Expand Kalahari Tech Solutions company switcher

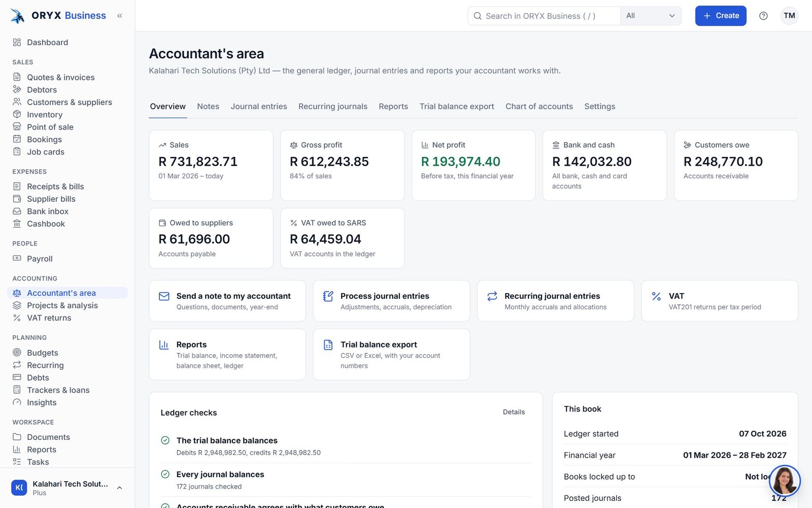click(67, 488)
